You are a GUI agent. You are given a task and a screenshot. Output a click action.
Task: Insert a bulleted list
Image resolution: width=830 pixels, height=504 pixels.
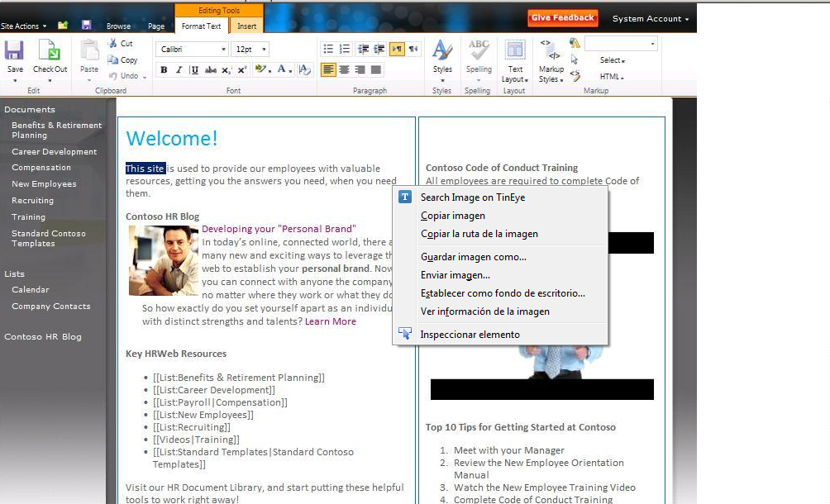328,50
